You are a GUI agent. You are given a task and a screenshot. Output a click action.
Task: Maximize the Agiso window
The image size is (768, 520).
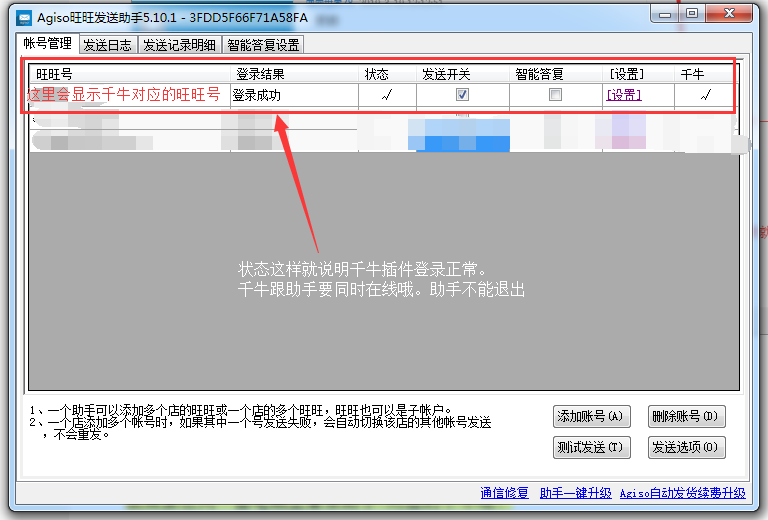click(692, 14)
